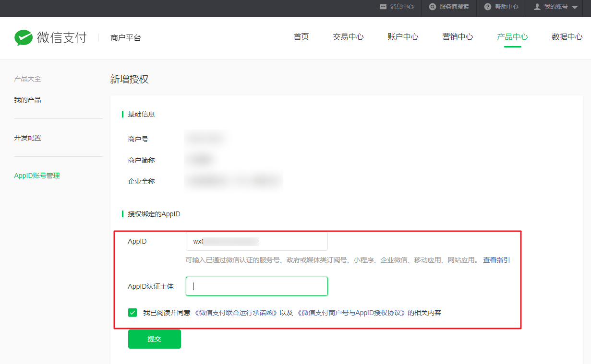Click the 商户平台 header text
This screenshot has width=591, height=364.
126,37
